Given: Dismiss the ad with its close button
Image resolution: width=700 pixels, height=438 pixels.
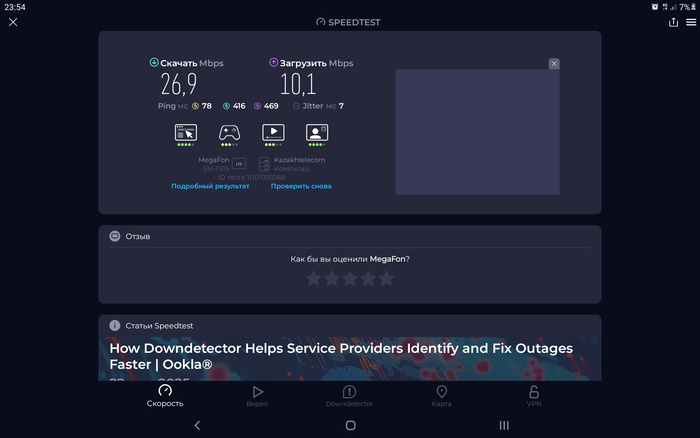Looking at the screenshot, I should 554,64.
